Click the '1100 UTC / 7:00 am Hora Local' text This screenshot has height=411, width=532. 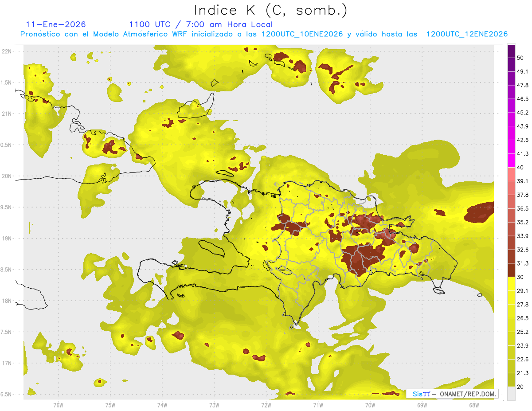(x=201, y=24)
